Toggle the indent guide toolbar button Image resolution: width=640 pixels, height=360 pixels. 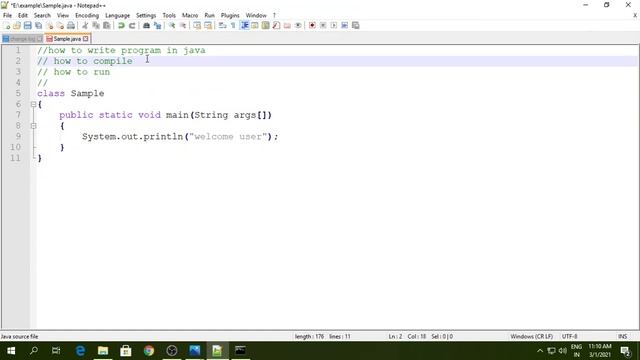coord(244,25)
